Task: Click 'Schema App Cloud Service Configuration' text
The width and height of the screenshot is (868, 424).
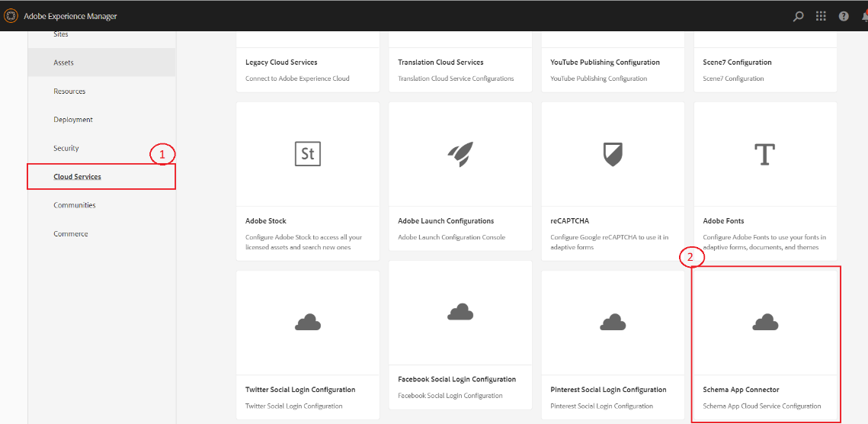Action: (762, 406)
